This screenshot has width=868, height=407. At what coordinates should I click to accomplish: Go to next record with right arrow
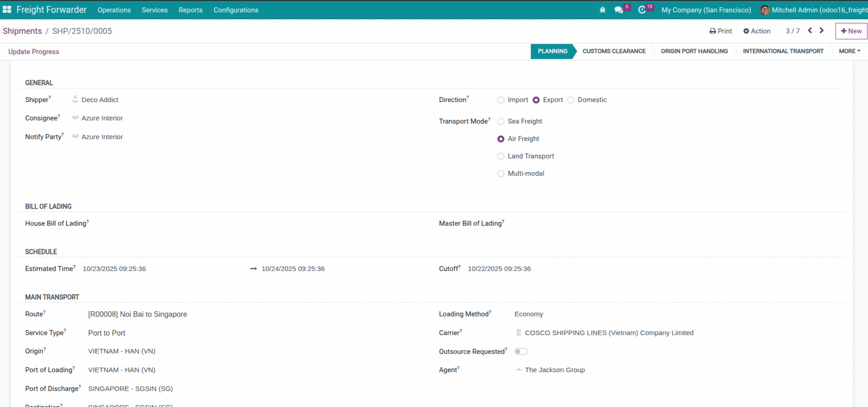point(821,30)
